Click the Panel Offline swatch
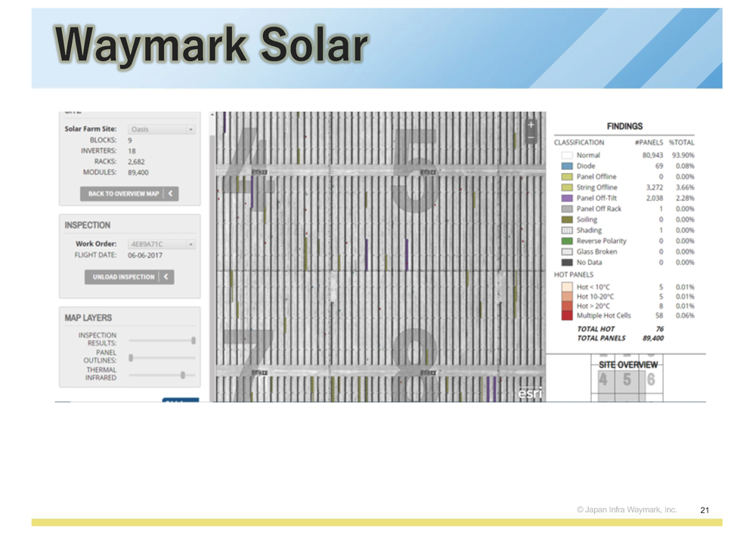 click(567, 177)
